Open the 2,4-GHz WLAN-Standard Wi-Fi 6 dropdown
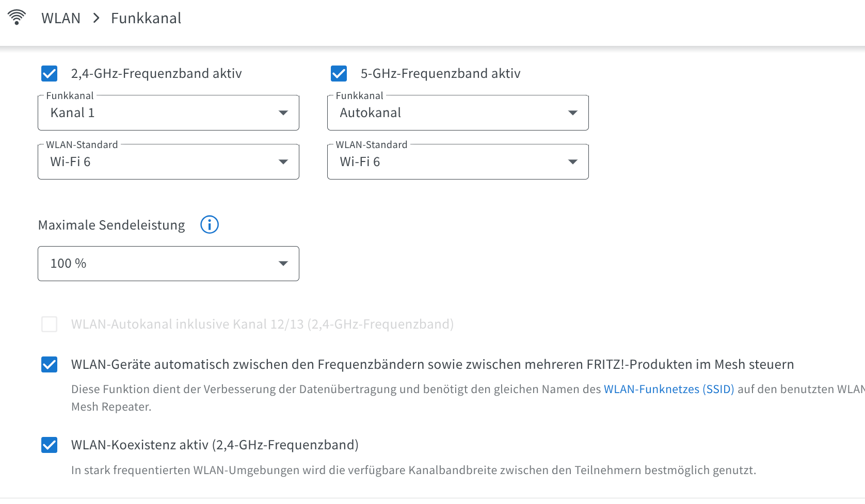 168,162
